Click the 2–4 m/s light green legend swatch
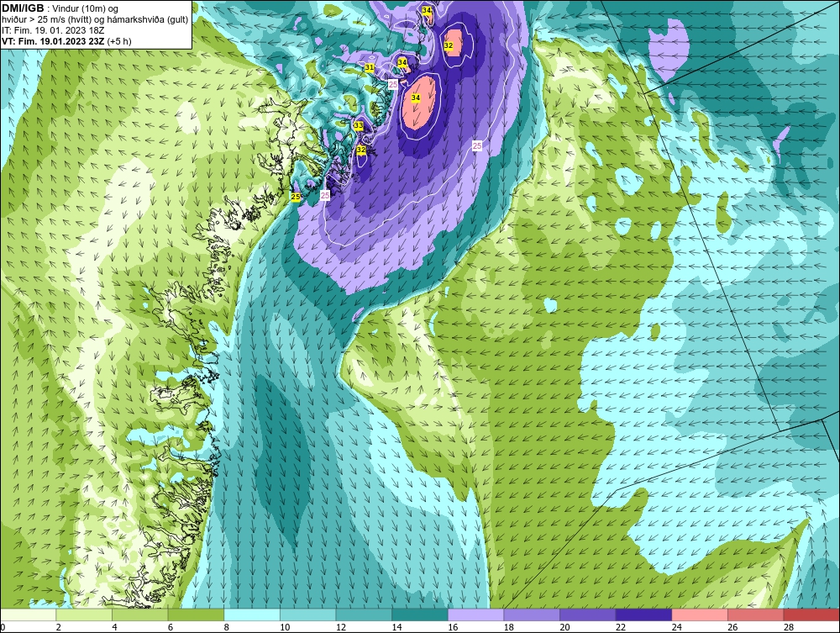 [84, 615]
